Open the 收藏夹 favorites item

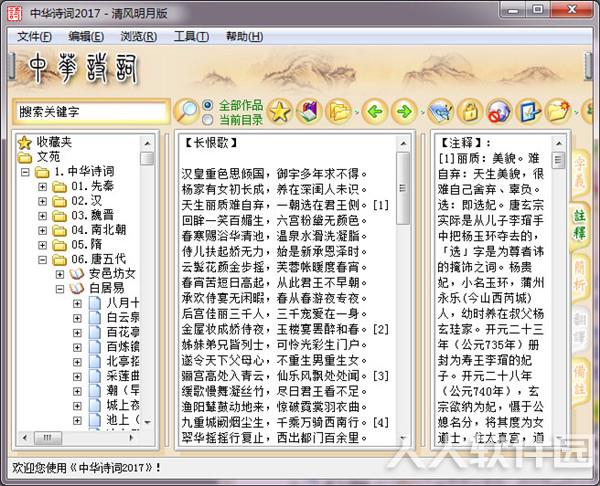coord(54,142)
